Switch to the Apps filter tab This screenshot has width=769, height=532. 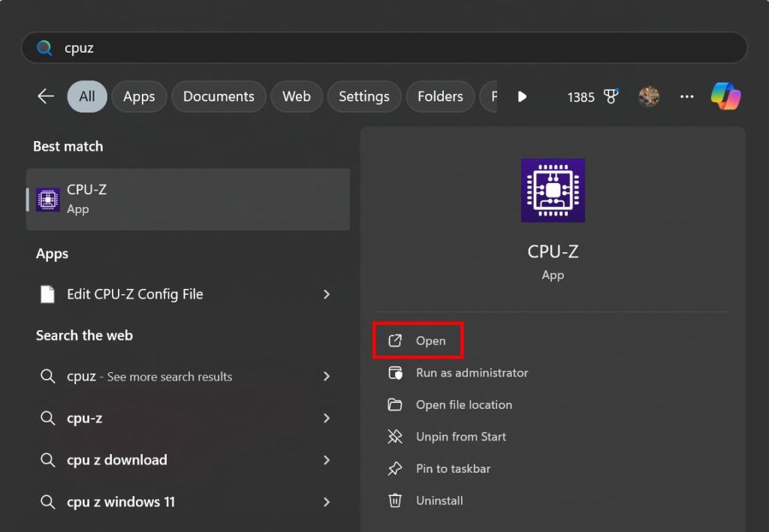(x=139, y=97)
